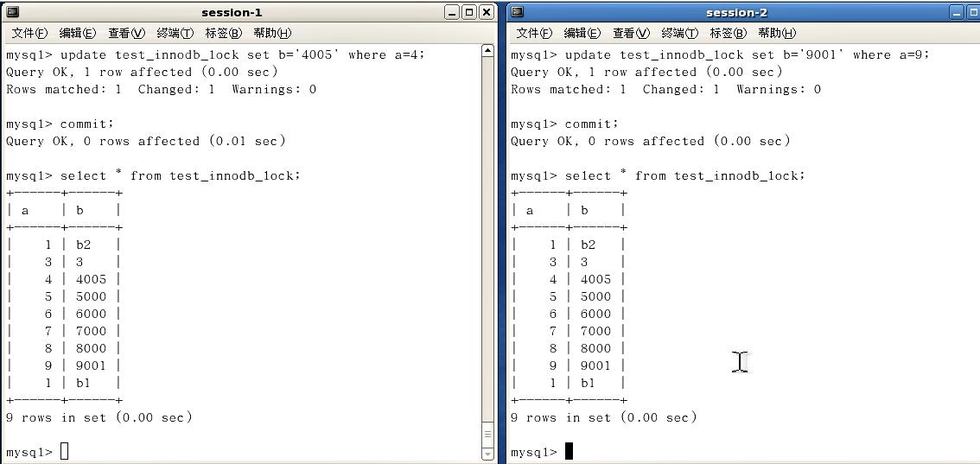Minimize the session-1 window
The width and height of the screenshot is (980, 464).
(x=453, y=12)
